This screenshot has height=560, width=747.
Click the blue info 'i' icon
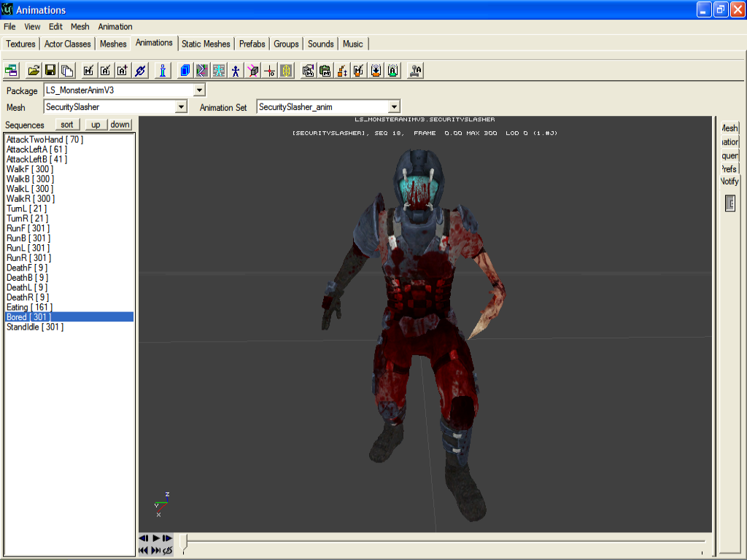tap(163, 71)
